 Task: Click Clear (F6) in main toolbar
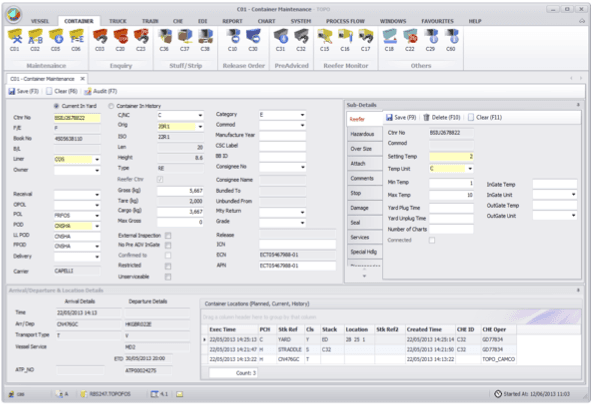coord(62,91)
